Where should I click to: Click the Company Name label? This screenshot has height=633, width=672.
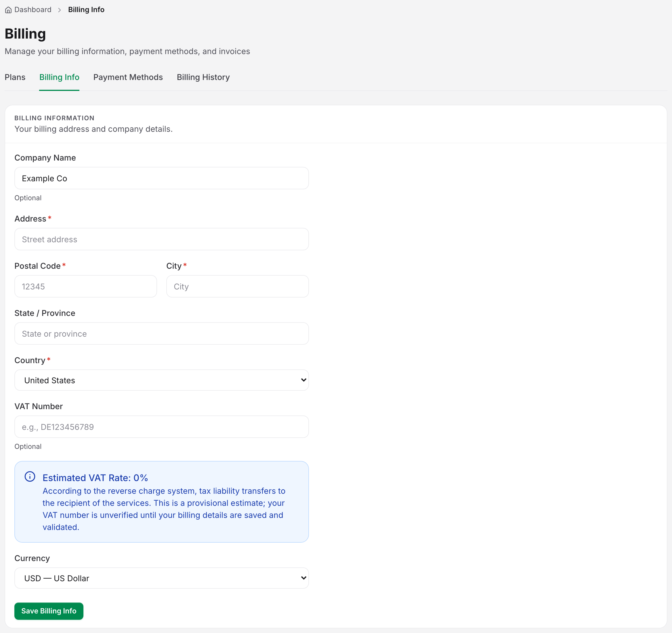click(45, 158)
